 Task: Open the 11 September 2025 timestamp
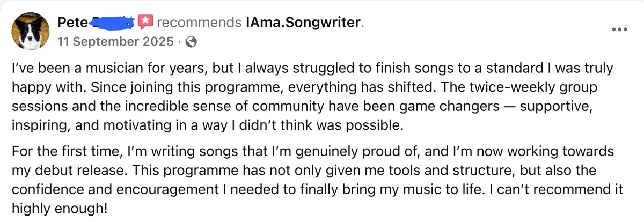tap(115, 42)
